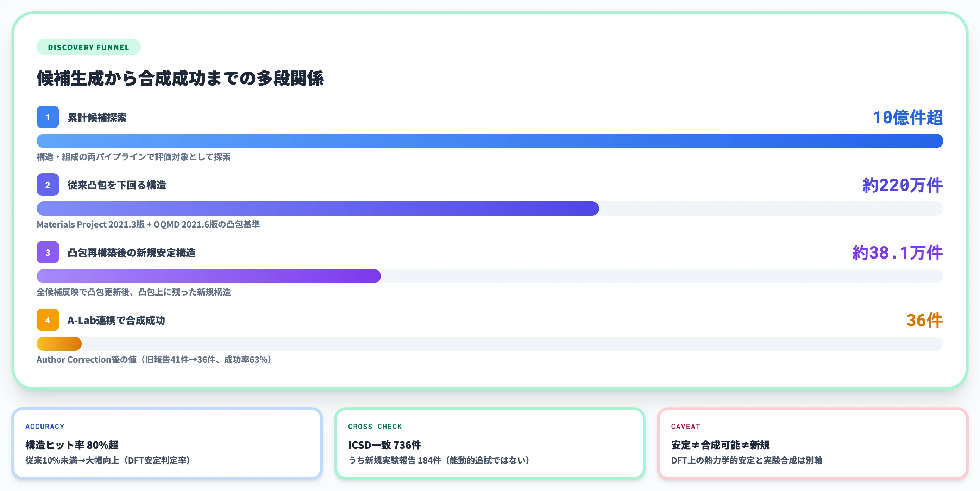Click the label 累計候補探索
The width and height of the screenshot is (980, 491).
(x=97, y=118)
